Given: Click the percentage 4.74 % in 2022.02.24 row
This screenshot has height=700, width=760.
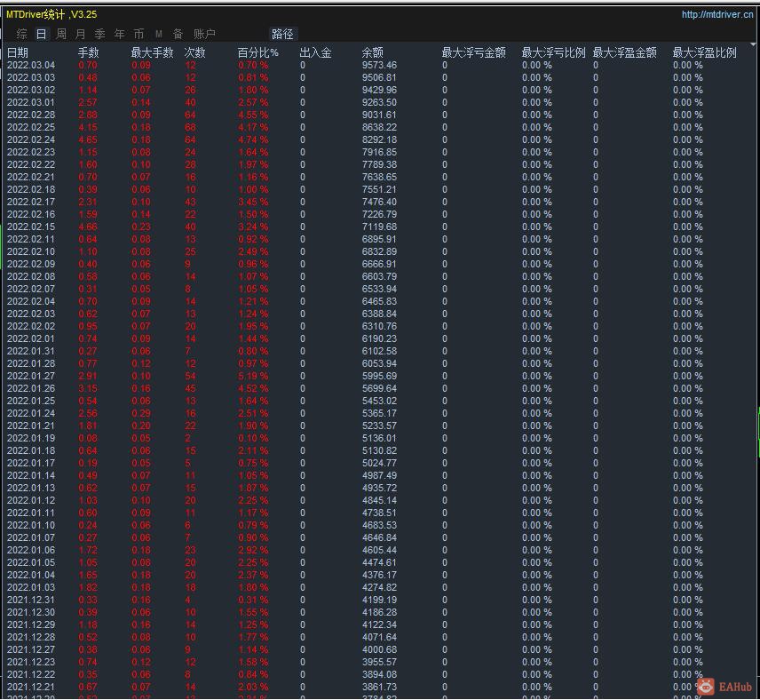Looking at the screenshot, I should (x=253, y=139).
